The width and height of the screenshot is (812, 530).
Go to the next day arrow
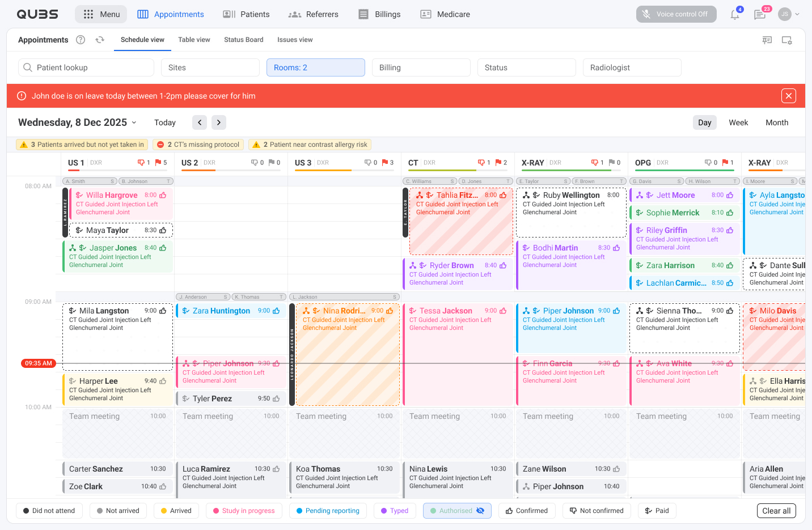click(x=219, y=122)
